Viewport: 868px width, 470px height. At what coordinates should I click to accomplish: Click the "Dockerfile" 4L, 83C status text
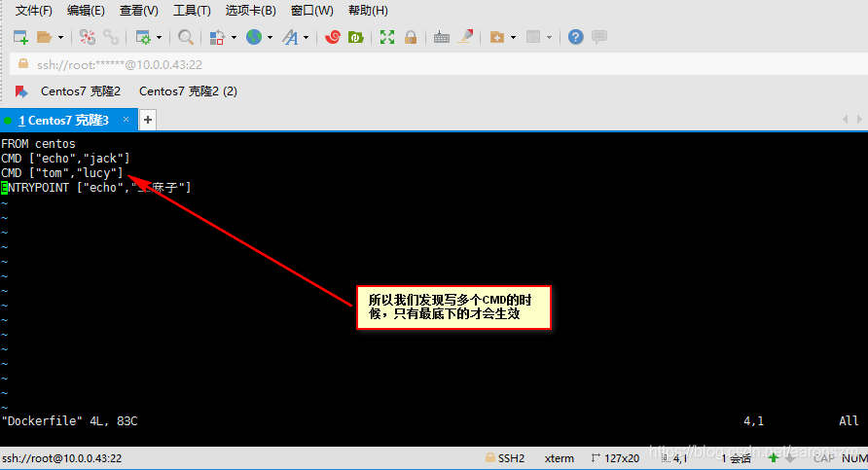(70, 421)
